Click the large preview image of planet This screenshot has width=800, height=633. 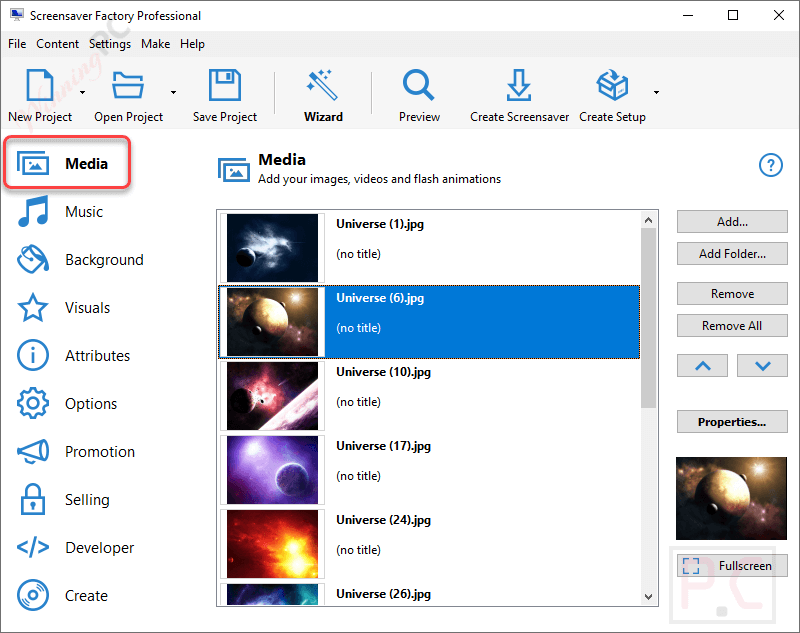(731, 498)
